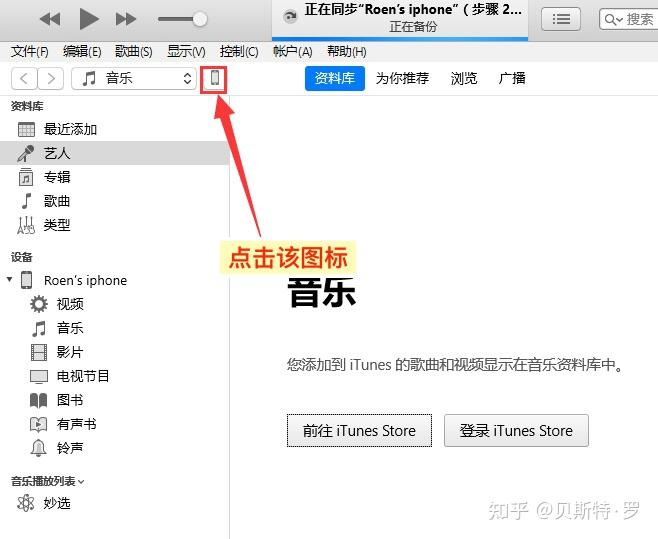The width and height of the screenshot is (658, 539).
Task: Click the 类型 guitars icon
Action: point(26,225)
